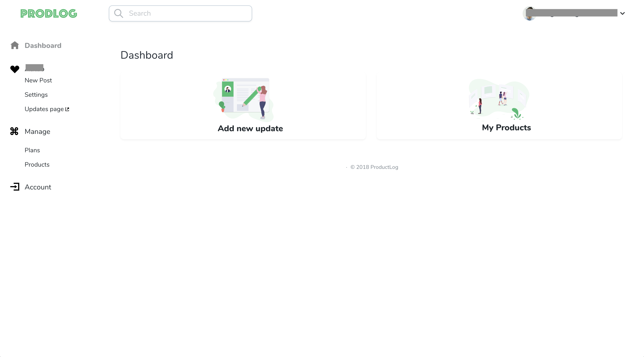Open the Add new update card
Screen dimensions: 644x357
[x=243, y=105]
